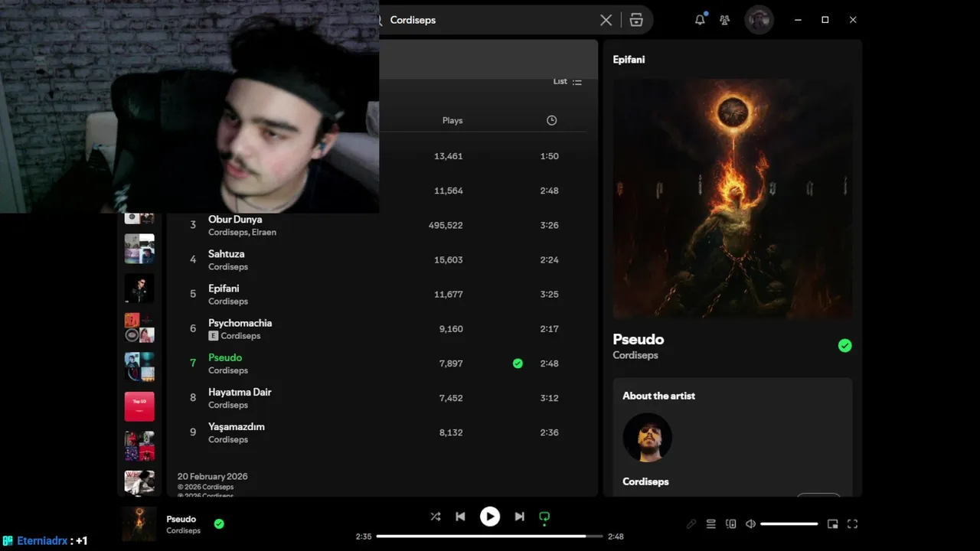
Task: Toggle the saved checkmark in the right Pseudo panel
Action: tap(844, 346)
